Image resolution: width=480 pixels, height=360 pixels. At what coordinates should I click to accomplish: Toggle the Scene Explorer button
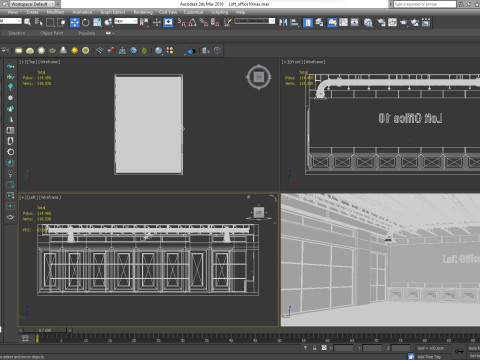click(x=307, y=22)
